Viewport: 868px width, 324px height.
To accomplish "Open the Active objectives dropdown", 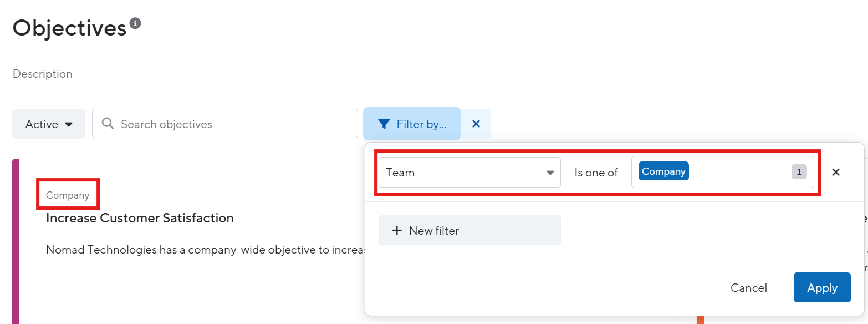I will (49, 124).
